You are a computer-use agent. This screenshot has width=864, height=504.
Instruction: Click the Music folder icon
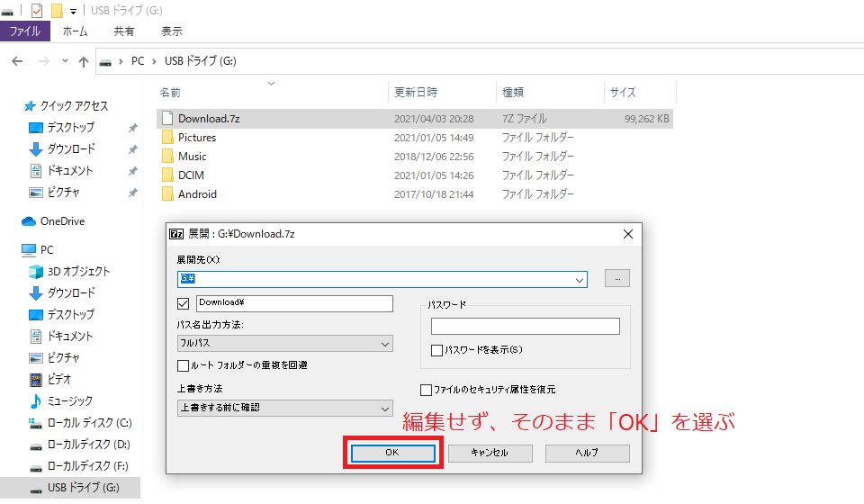tap(167, 157)
